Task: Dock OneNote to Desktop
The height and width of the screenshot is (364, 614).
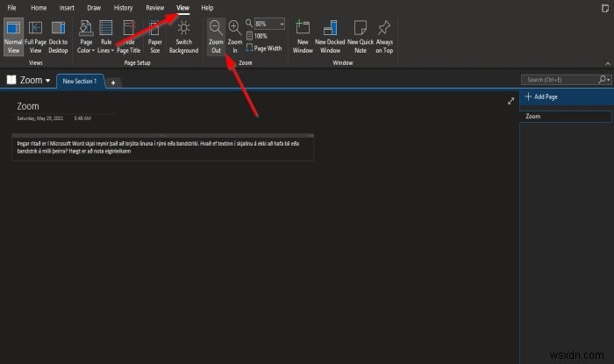Action: (x=58, y=37)
